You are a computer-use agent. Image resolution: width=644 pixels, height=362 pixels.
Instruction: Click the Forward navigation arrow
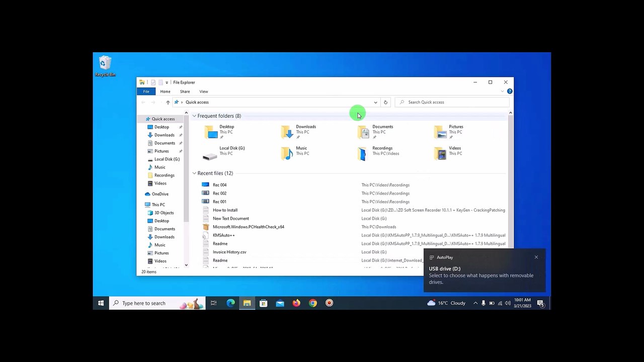[153, 102]
